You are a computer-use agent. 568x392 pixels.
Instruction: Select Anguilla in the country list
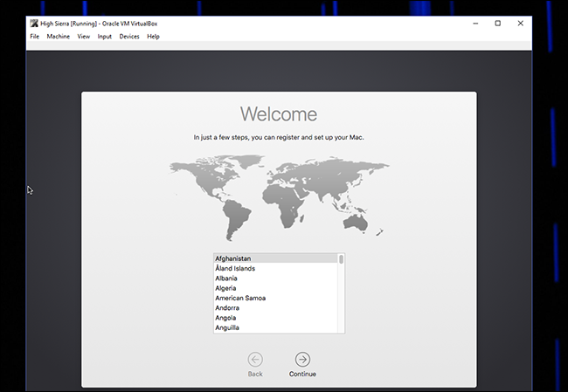point(275,327)
